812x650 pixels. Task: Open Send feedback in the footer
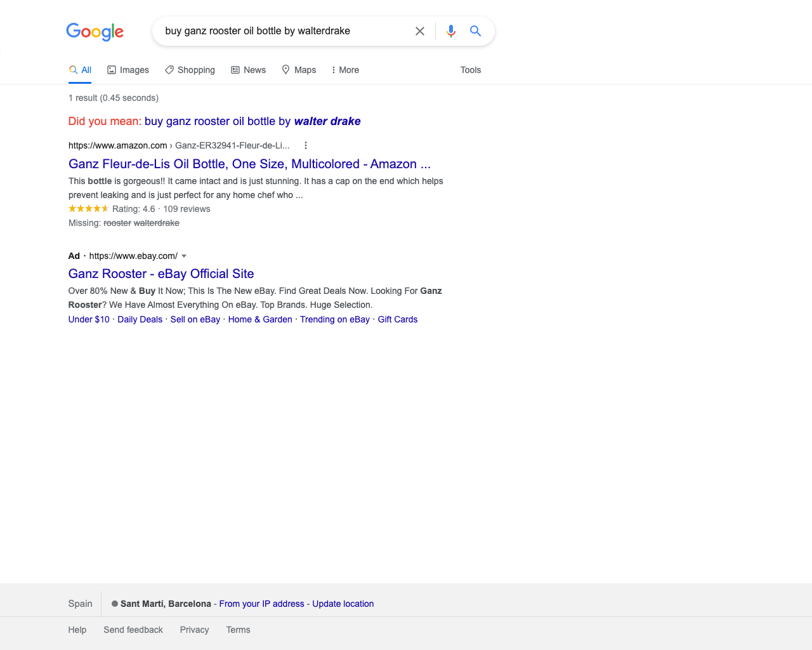[133, 630]
